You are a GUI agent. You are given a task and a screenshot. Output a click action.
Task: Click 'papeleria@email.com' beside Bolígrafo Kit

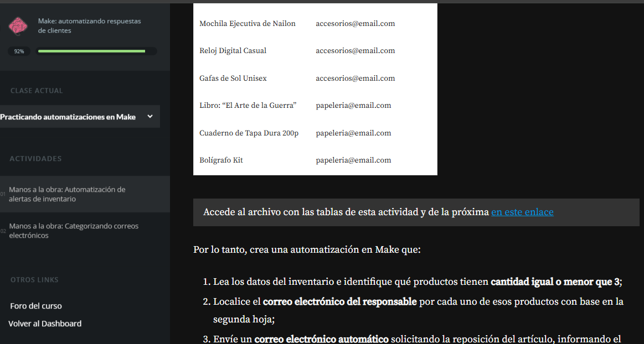[x=353, y=160]
